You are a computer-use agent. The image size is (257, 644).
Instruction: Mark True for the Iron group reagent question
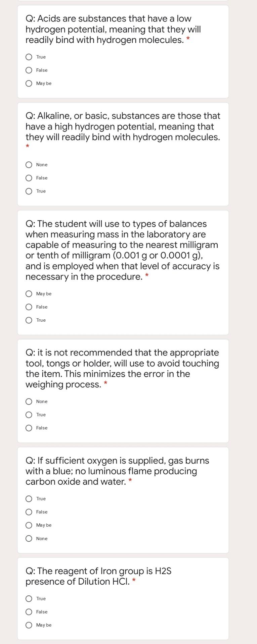pos(29,599)
